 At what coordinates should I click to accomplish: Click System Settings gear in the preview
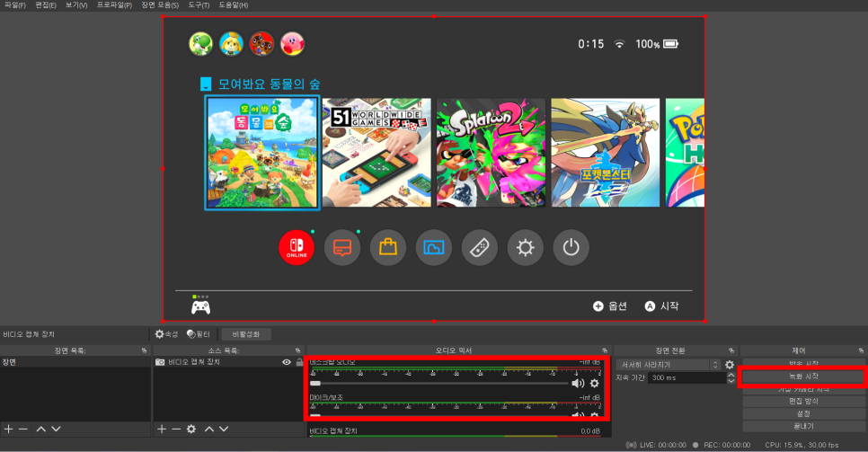tap(526, 247)
